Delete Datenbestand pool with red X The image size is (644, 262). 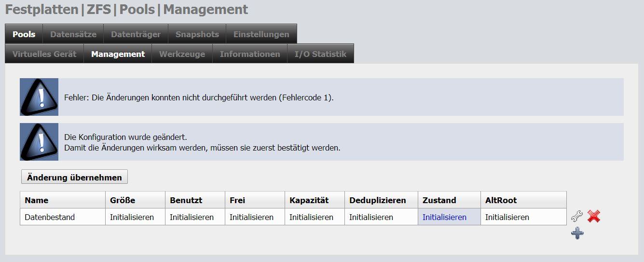pos(594,217)
